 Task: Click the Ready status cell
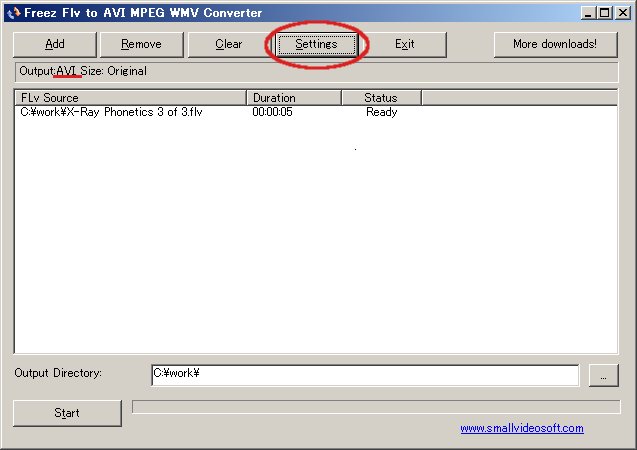click(381, 112)
